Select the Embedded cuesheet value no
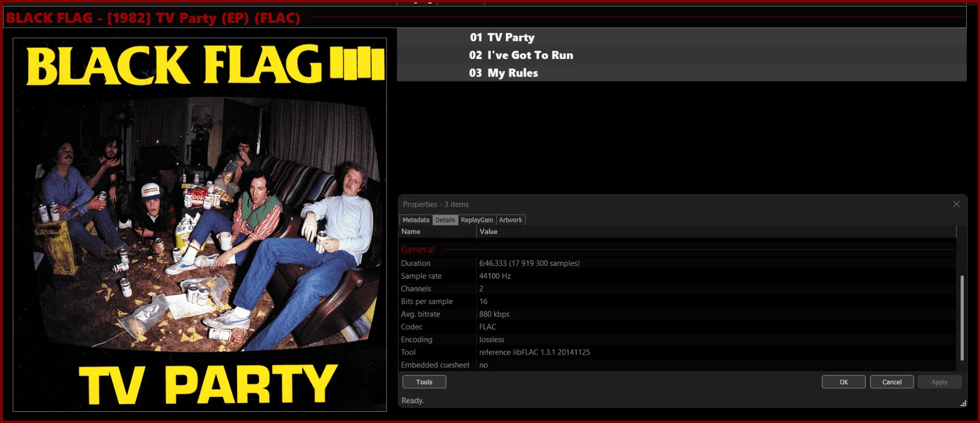 click(x=483, y=365)
